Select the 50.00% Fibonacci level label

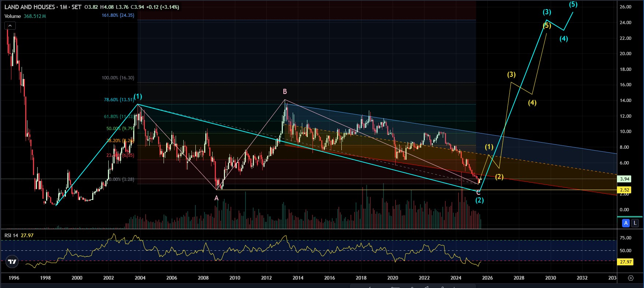click(x=120, y=129)
